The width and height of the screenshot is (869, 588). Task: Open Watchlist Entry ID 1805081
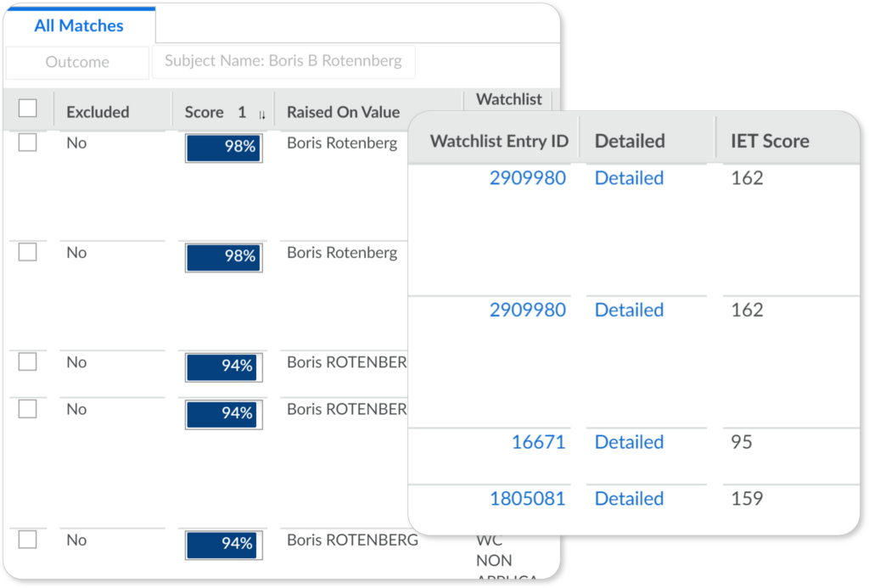coord(527,498)
